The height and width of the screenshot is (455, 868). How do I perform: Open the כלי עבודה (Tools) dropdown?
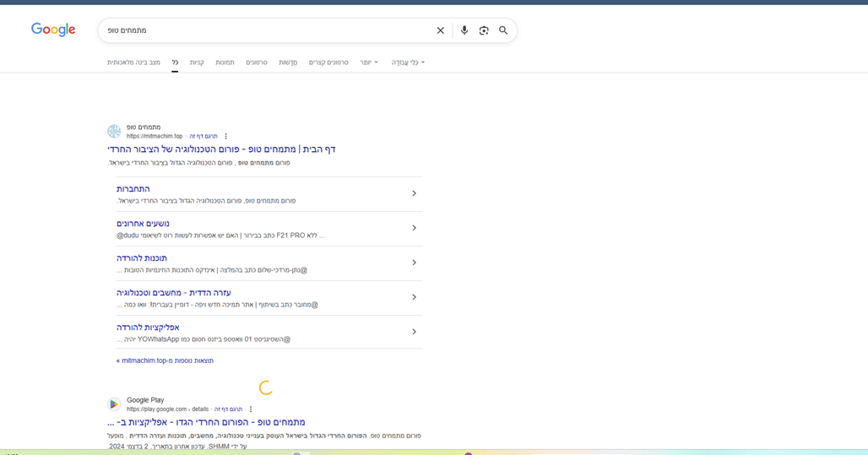[408, 62]
